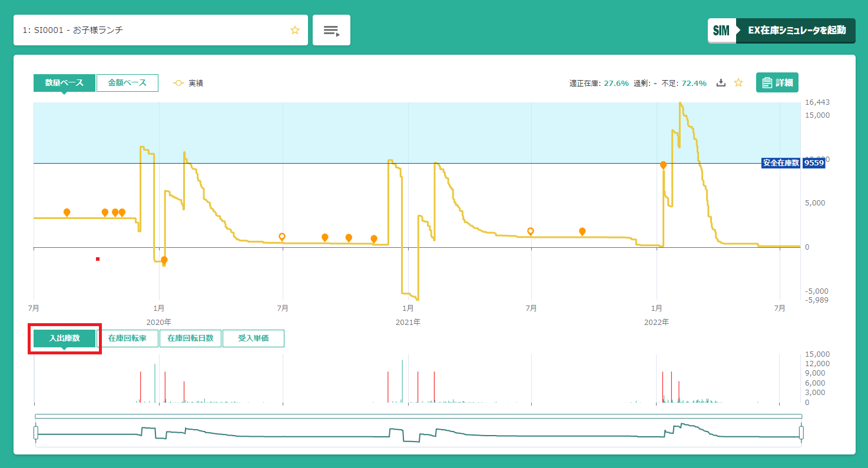Switch to 数量ベース view
This screenshot has width=868, height=468.
click(64, 83)
